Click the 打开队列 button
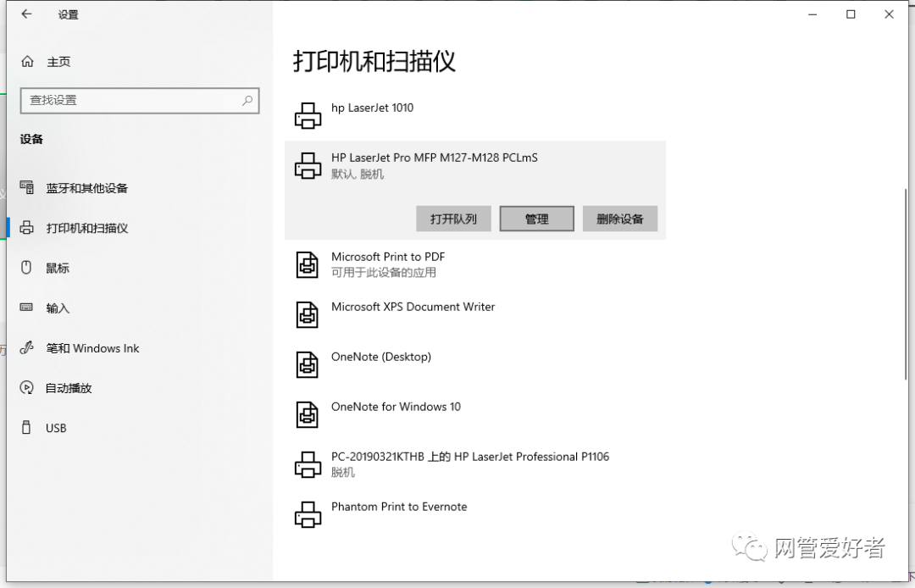 pos(453,219)
